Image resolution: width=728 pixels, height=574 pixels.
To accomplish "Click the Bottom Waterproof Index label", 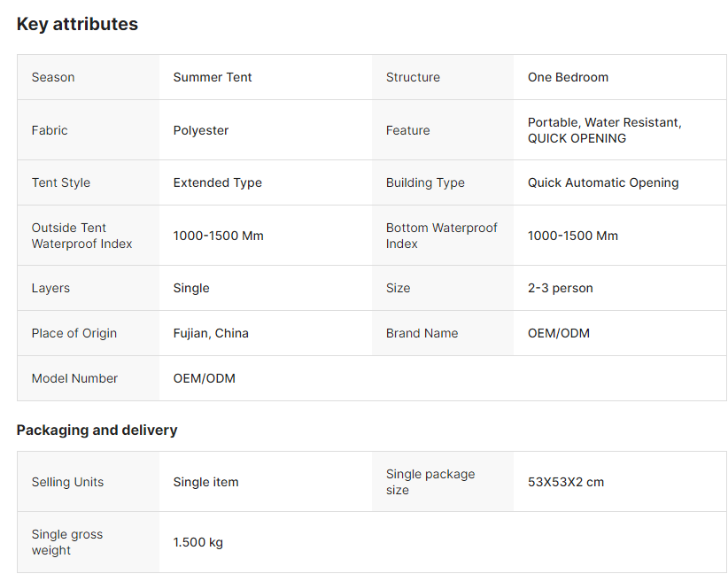I will [x=441, y=236].
